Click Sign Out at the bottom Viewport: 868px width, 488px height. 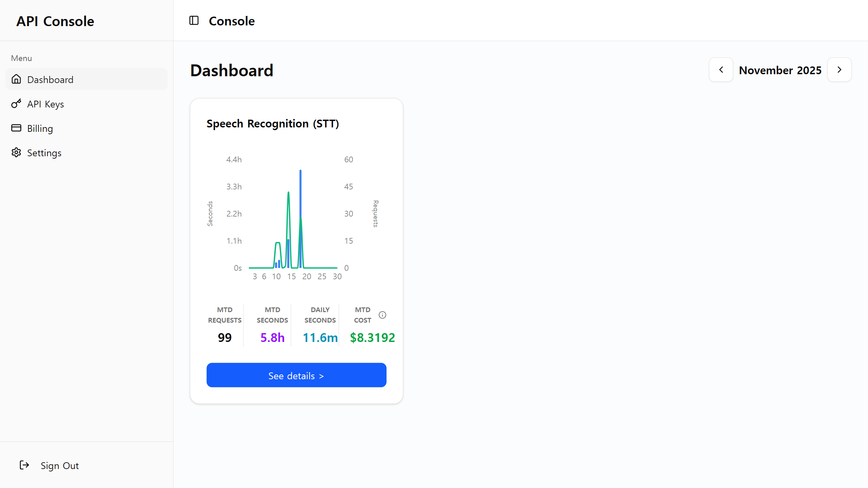59,465
